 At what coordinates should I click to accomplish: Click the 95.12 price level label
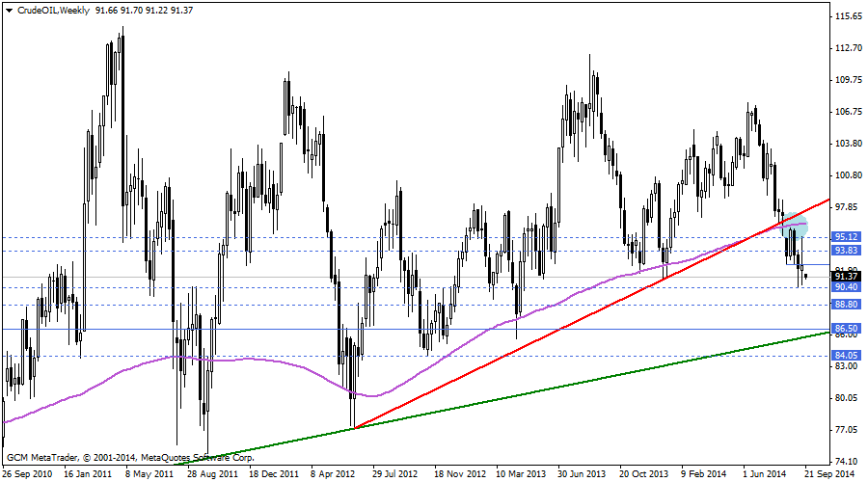(846, 237)
